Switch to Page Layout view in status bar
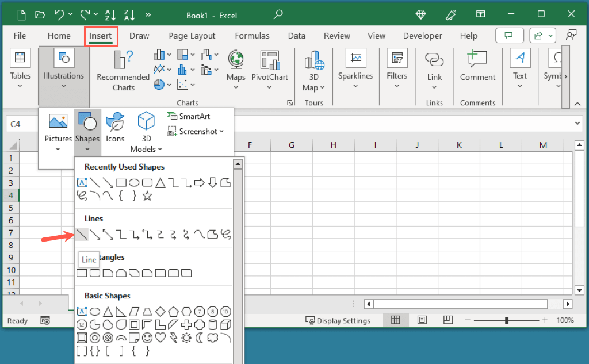Screen dimensions: 589x364 pyautogui.click(x=422, y=320)
